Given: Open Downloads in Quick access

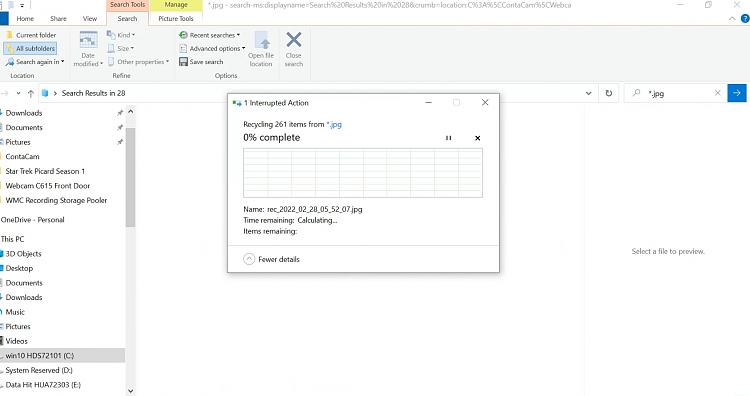Looking at the screenshot, I should [24, 113].
